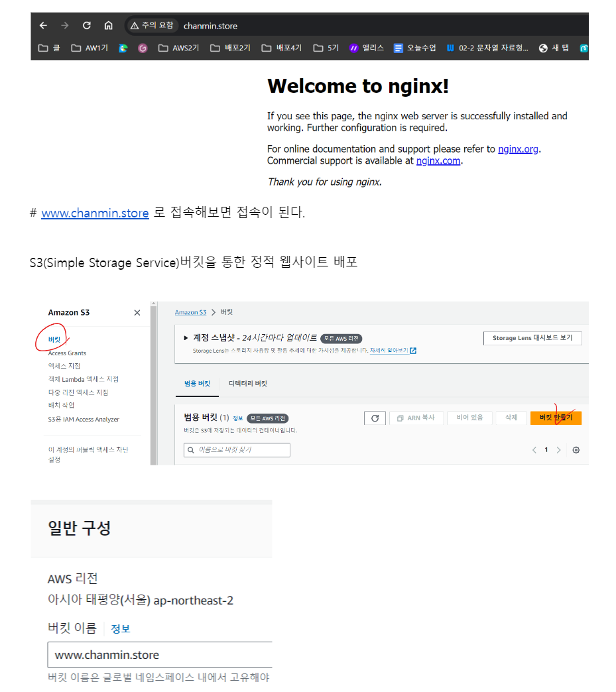Open the 오늘수업 document bookmark
Viewport: 616px width, 692px height.
(x=414, y=48)
